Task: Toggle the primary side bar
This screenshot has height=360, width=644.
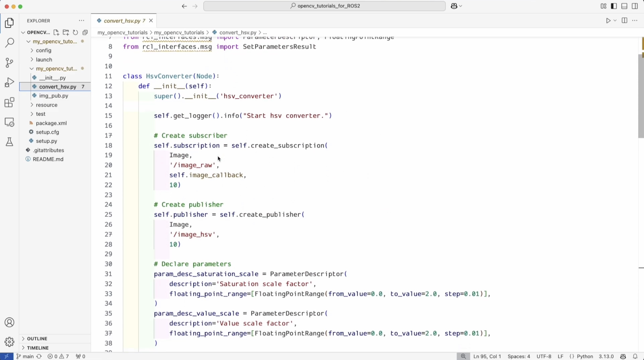Action: click(x=614, y=6)
